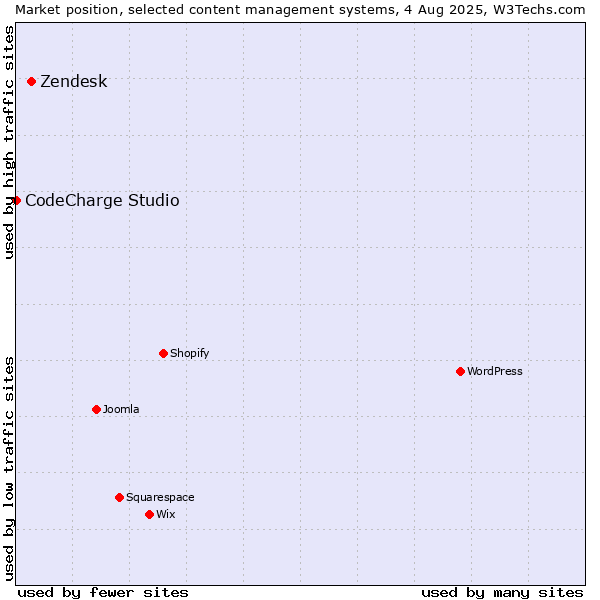600x600 pixels.
Task: Click the 'Zendesk' label text
Action: pyautogui.click(x=74, y=82)
